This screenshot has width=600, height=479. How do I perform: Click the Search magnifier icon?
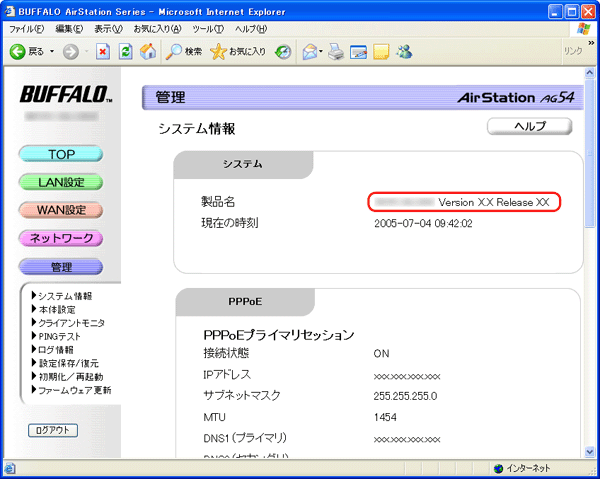point(173,52)
